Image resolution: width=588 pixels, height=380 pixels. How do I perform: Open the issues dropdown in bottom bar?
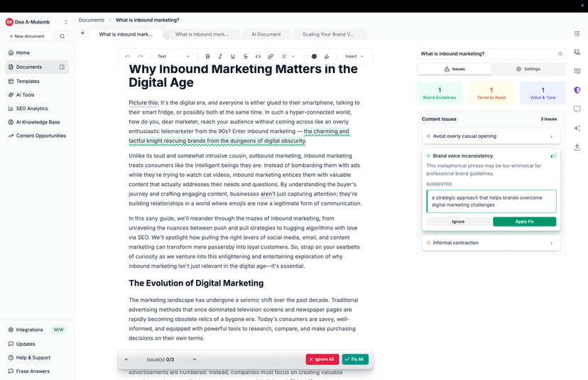[x=195, y=359]
